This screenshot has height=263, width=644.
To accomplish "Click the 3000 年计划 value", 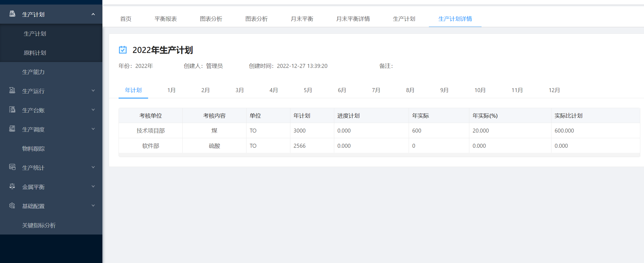I will [x=299, y=131].
